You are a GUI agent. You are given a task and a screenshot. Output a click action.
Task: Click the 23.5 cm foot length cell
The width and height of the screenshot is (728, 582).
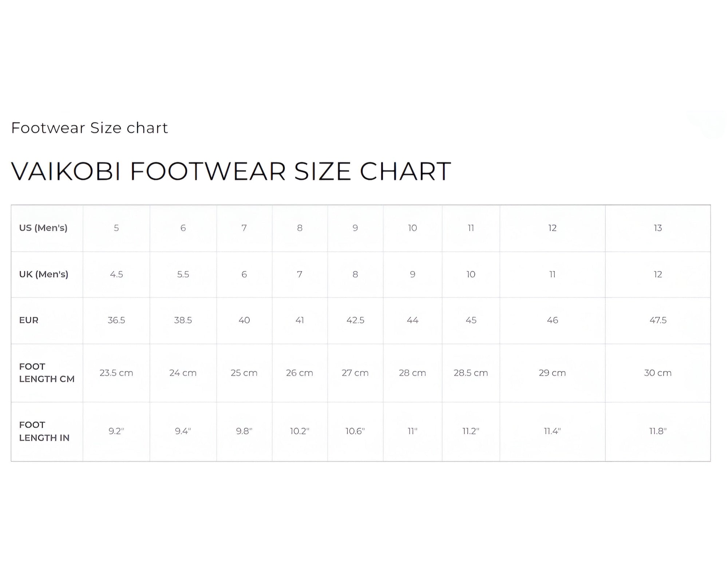116,373
